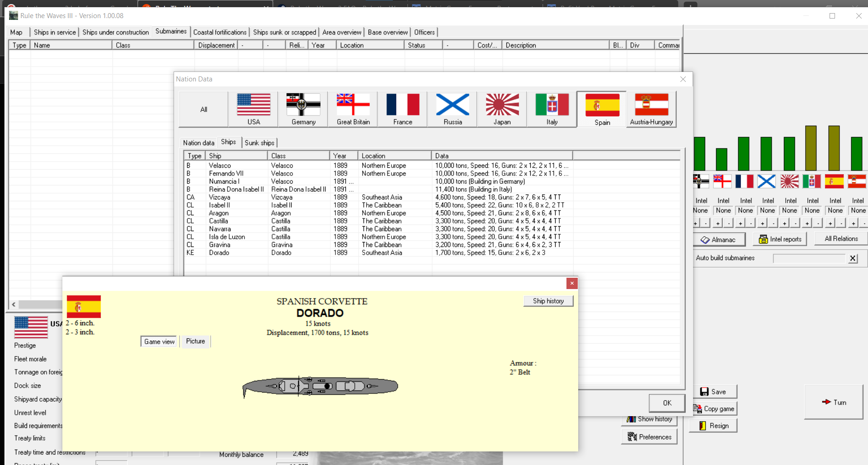This screenshot has height=465, width=868.
Task: Open the Map tab
Action: point(16,32)
